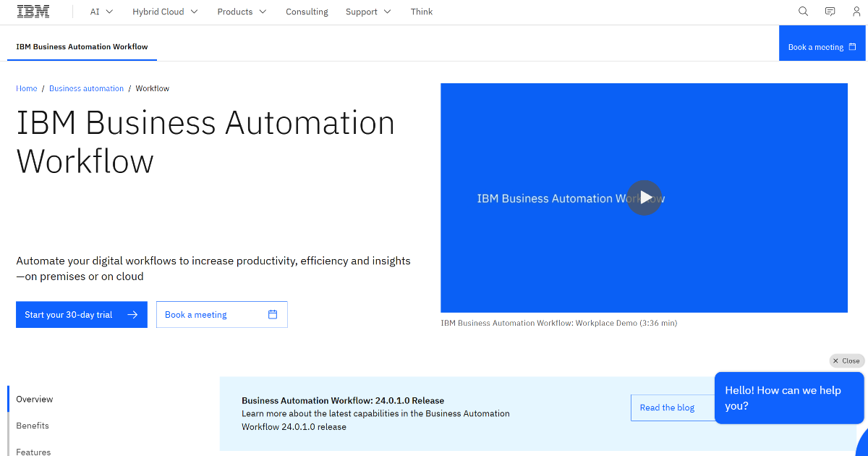Open the Business automation breadcrumb link
This screenshot has width=868, height=456.
point(86,88)
